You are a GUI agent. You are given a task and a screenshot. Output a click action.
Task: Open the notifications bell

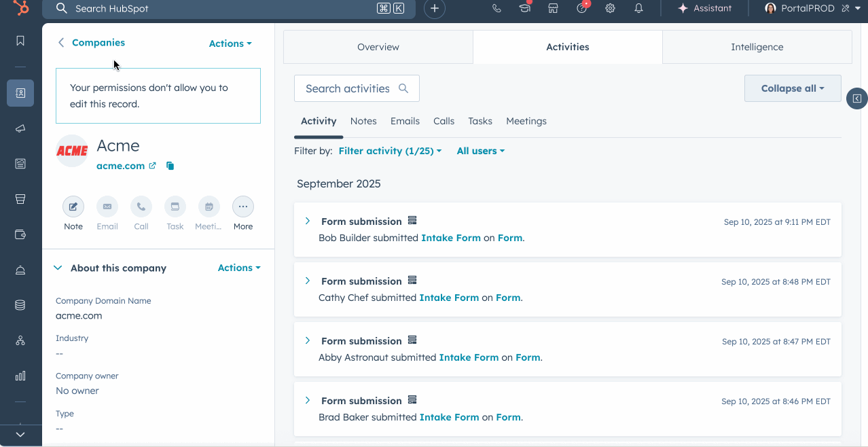pyautogui.click(x=638, y=9)
